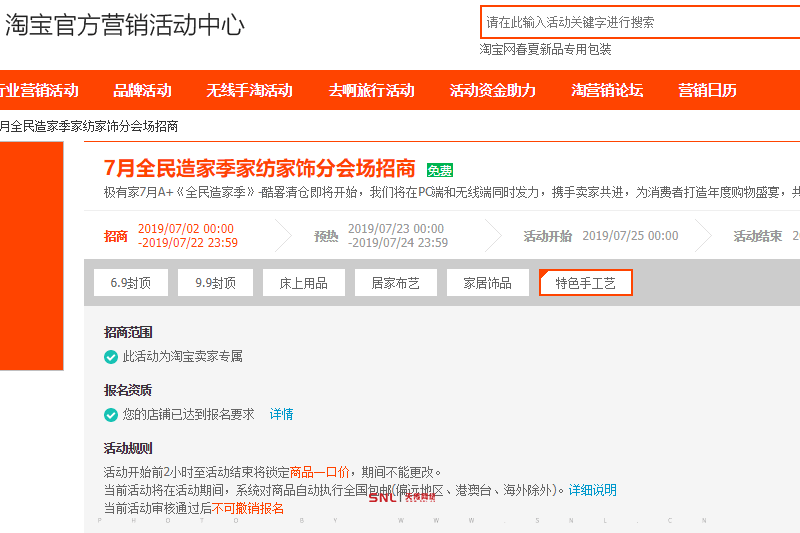Click the 预热 stage in the timeline

(326, 236)
